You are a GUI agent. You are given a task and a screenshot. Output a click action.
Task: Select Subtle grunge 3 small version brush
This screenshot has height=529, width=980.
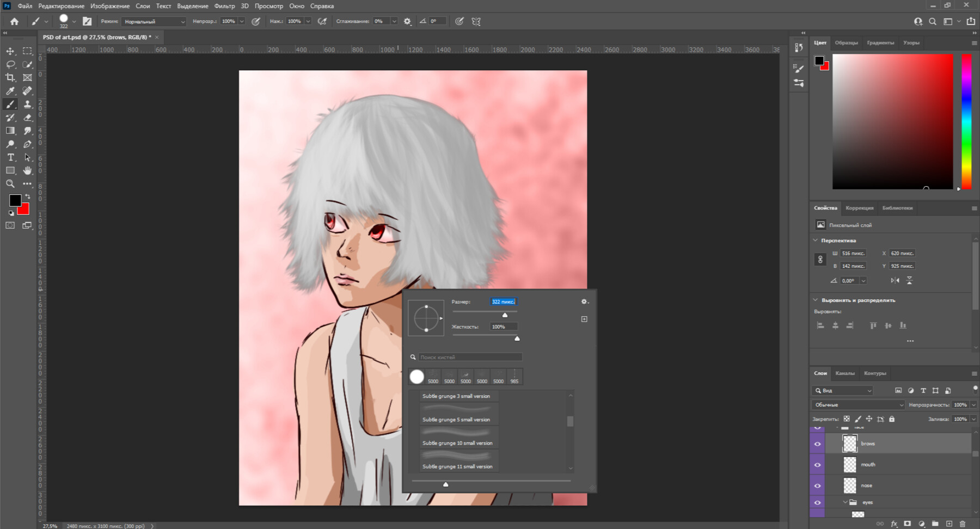(456, 396)
